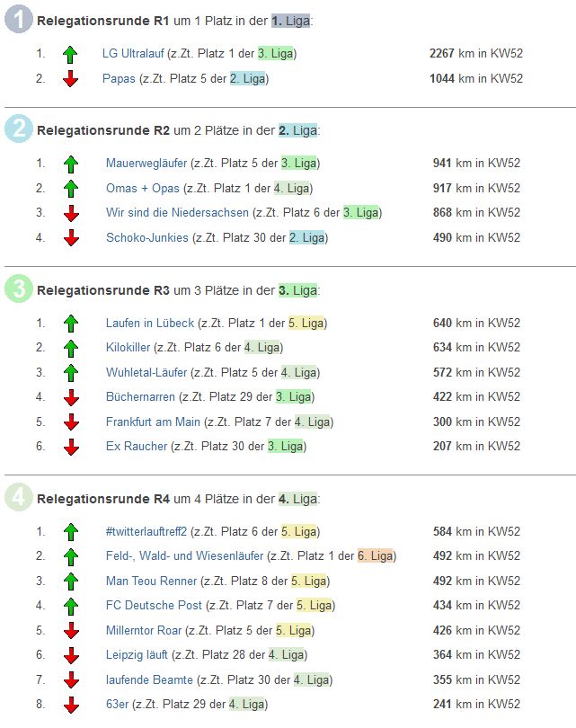Image resolution: width=576 pixels, height=728 pixels.
Task: Click the number 2 circle badge for R2
Action: coord(19,129)
